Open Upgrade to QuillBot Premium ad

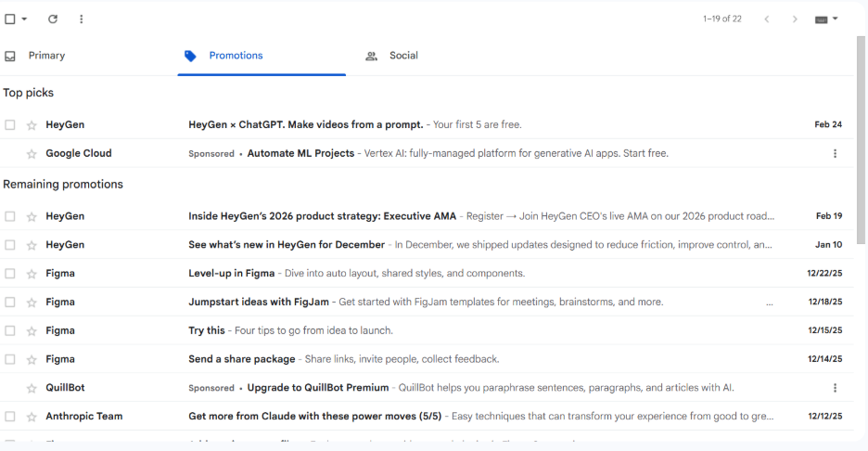click(317, 388)
